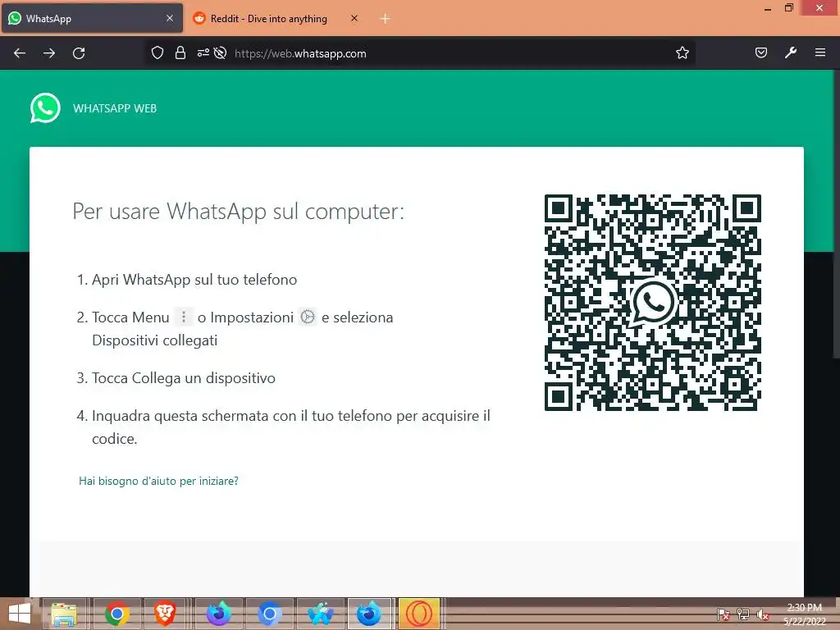Click 'Tocca Collega un dispositivo' step
This screenshot has height=630, width=840.
[184, 378]
